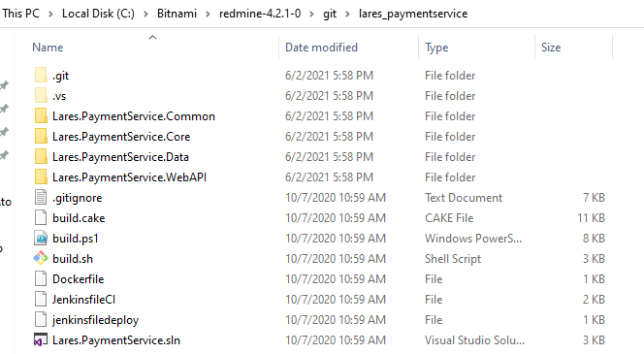Expand the chevron after Local Disk (C:)

click(145, 14)
